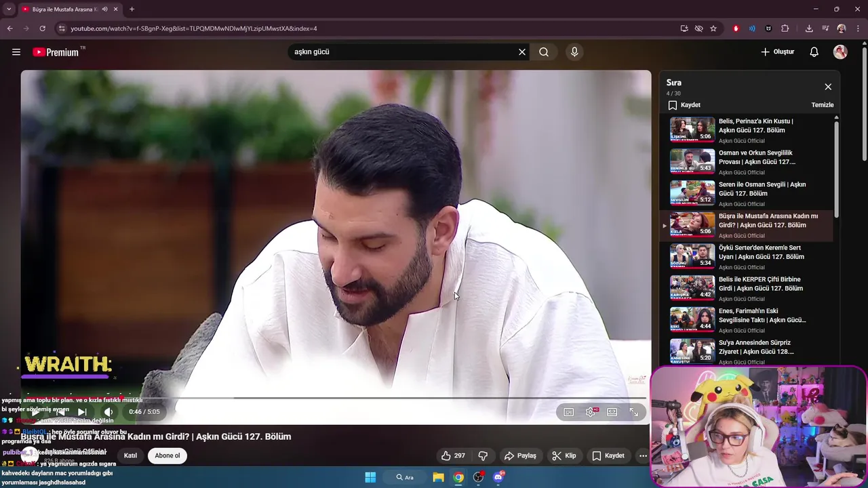Save video using Kaydet under player

tap(608, 455)
